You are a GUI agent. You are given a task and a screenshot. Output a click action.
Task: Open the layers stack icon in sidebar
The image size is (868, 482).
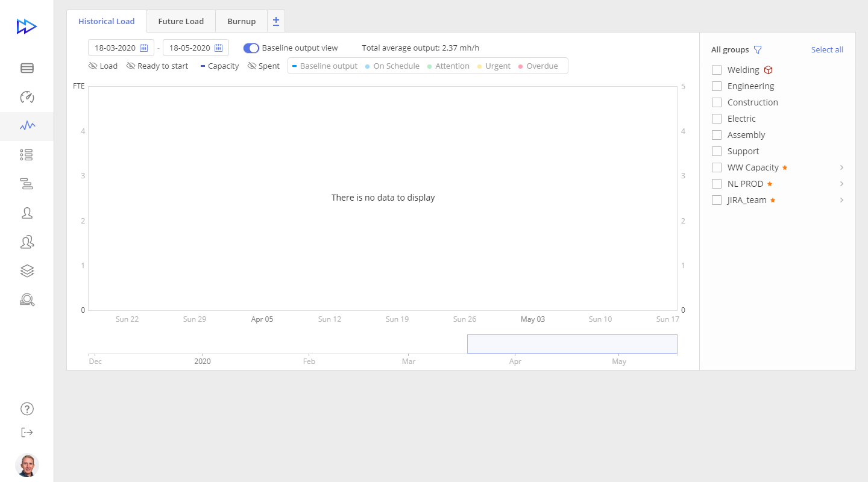[x=27, y=271]
